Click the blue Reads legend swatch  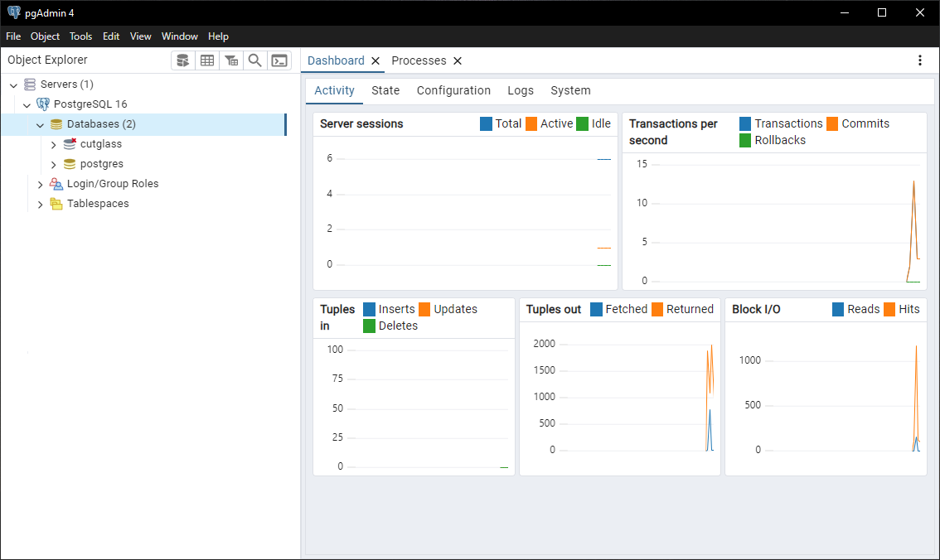[838, 309]
